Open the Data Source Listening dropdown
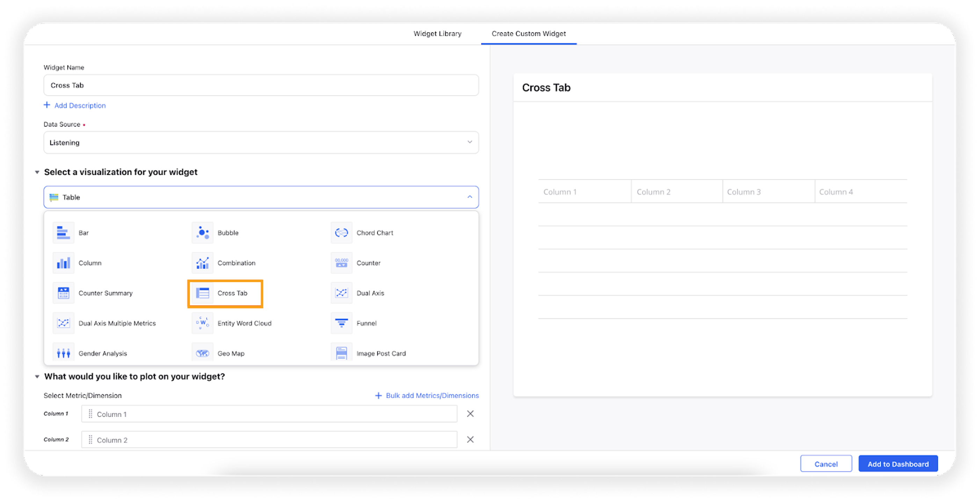980x503 pixels. (x=261, y=143)
